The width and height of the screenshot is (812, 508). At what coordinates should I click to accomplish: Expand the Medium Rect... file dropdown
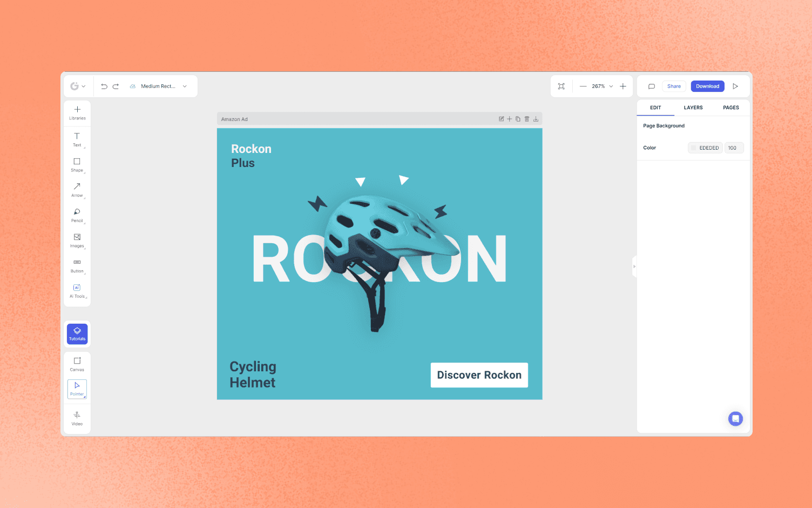click(185, 86)
